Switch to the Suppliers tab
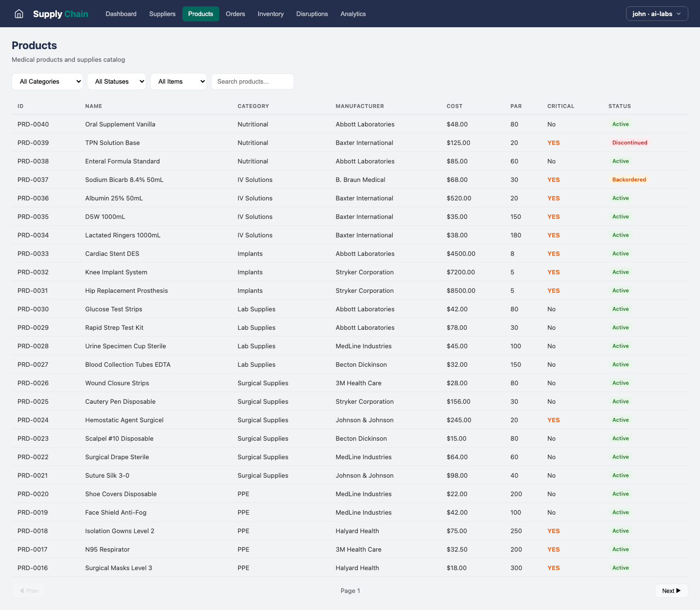700x610 pixels. [x=162, y=14]
